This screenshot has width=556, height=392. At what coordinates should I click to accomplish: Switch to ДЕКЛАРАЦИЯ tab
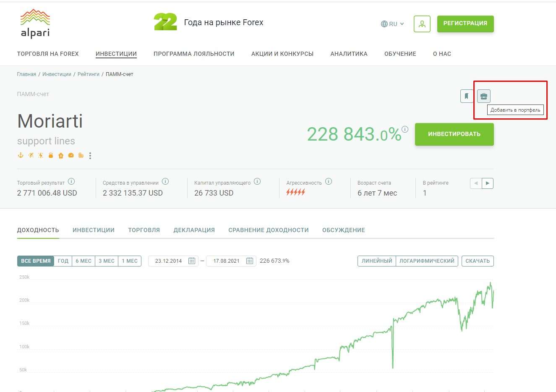click(x=194, y=230)
